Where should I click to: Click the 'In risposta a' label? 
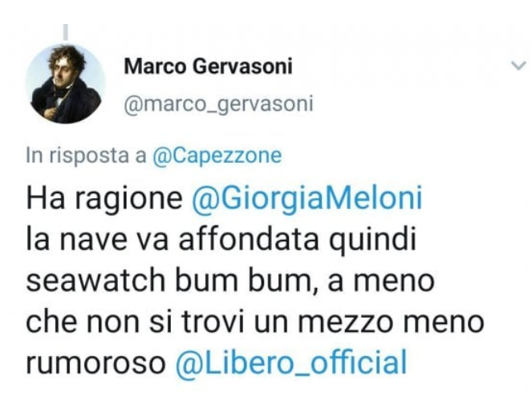(87, 156)
